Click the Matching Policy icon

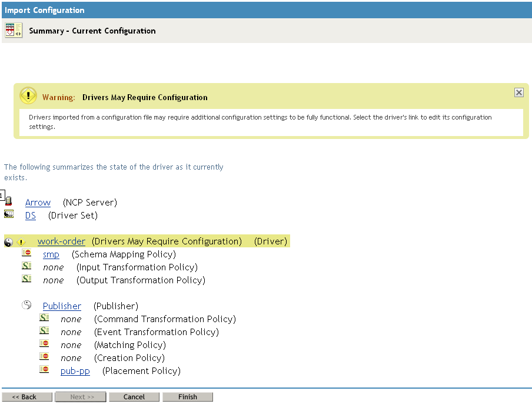point(44,344)
